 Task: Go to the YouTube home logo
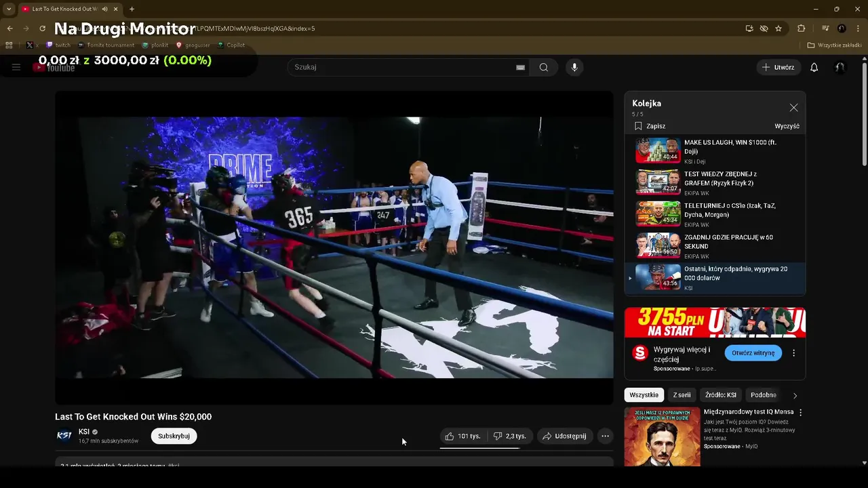(x=54, y=67)
